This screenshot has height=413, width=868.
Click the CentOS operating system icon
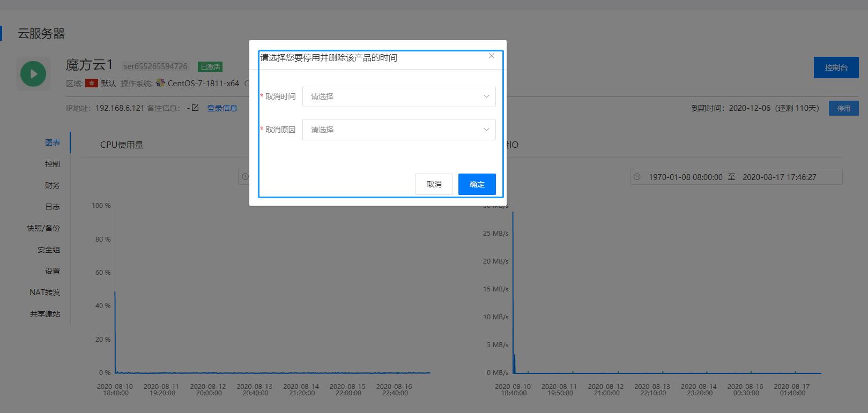[160, 83]
